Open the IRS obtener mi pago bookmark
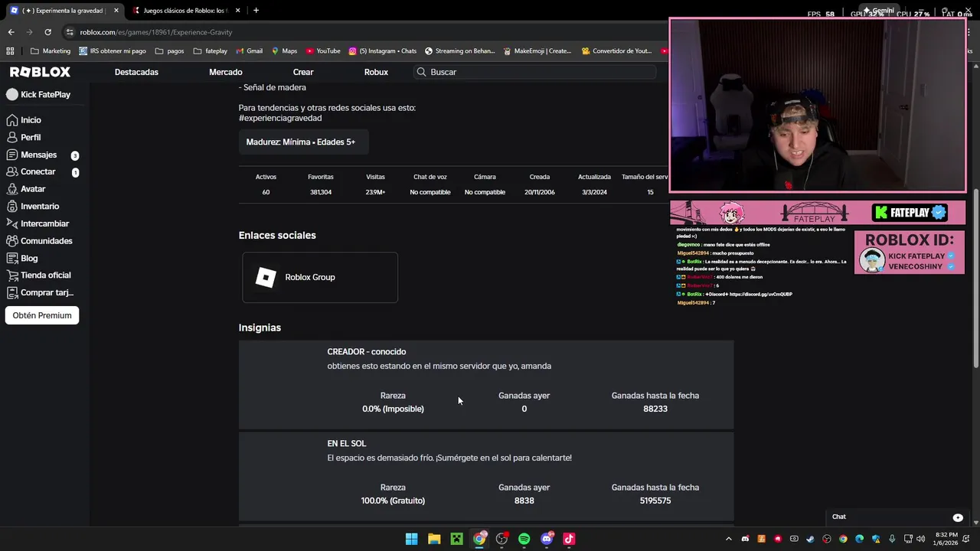This screenshot has width=980, height=551. coord(113,51)
